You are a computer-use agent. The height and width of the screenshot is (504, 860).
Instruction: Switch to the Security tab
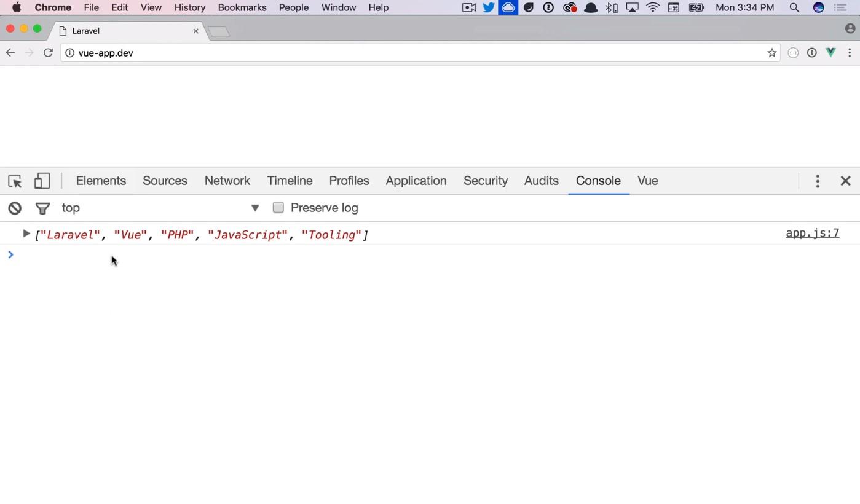(486, 181)
